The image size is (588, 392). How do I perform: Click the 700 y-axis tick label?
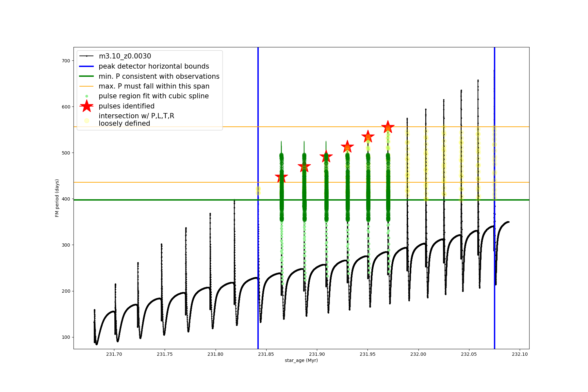point(66,61)
